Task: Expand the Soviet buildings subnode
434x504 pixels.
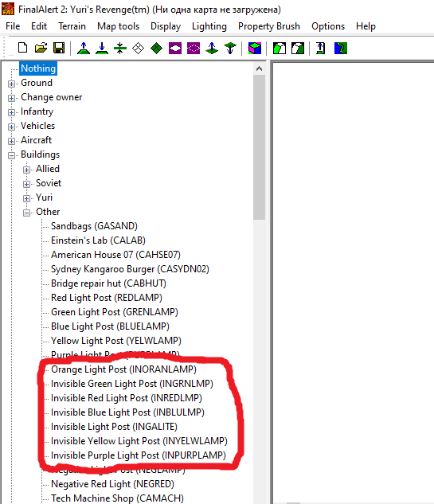Action: click(x=27, y=184)
